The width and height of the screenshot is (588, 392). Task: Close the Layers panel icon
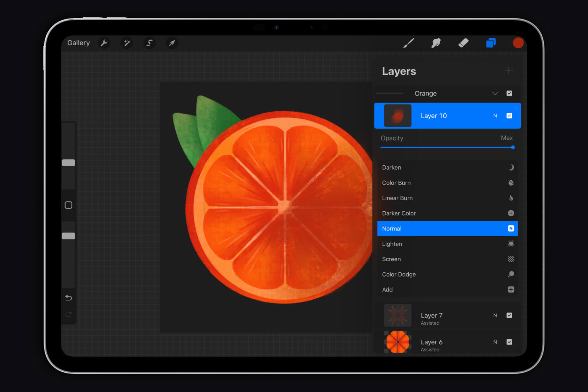(x=491, y=43)
